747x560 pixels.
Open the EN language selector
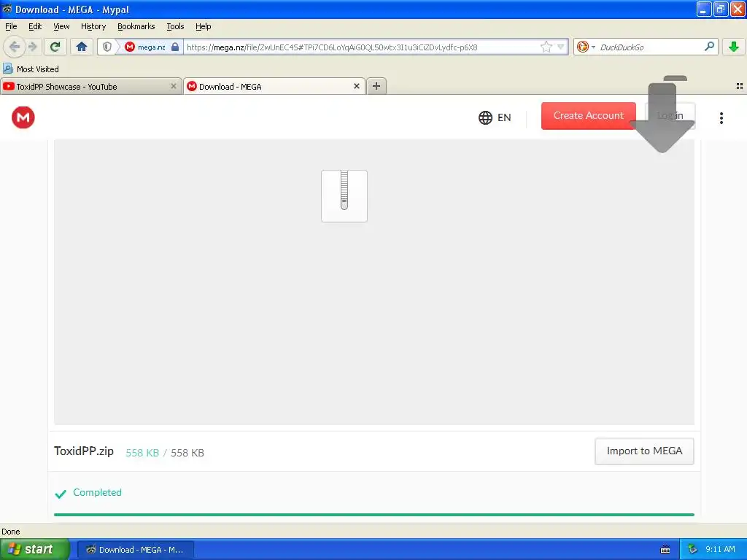tap(495, 117)
